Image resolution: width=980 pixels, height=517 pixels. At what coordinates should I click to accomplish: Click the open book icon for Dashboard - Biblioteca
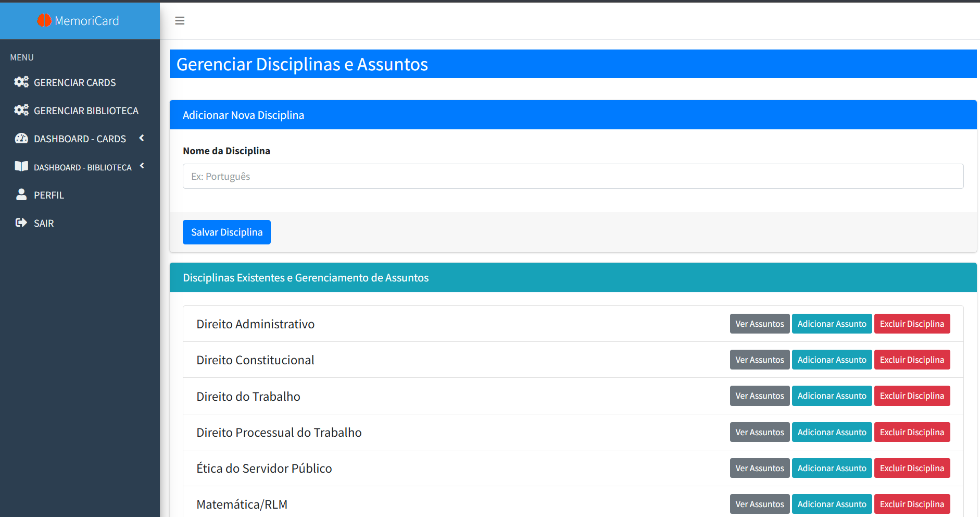[x=21, y=167]
